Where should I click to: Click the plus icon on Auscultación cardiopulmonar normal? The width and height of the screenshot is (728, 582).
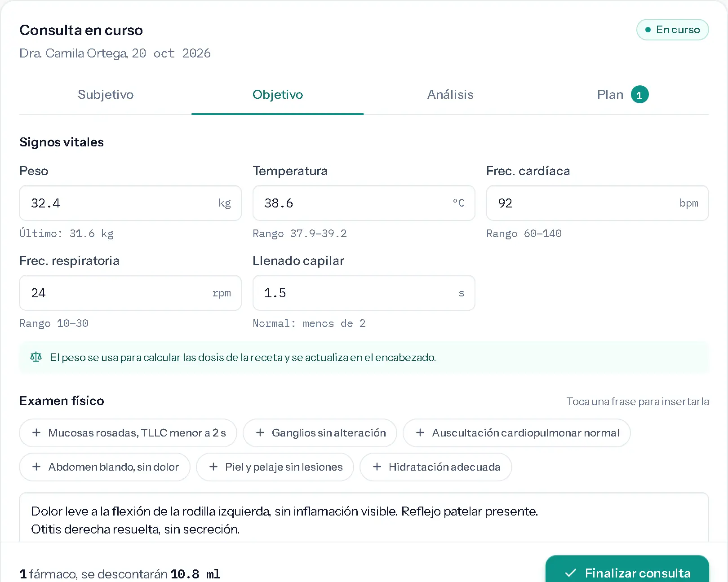coord(420,432)
